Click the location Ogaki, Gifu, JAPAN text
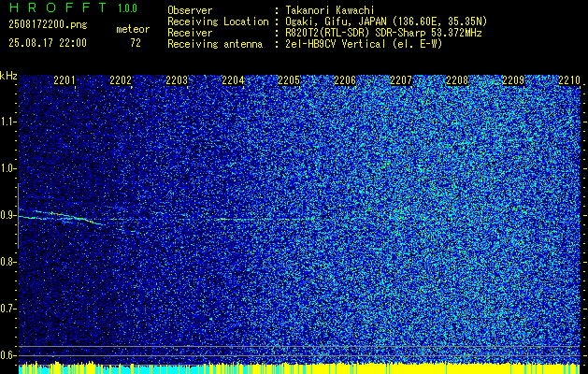 coord(384,22)
